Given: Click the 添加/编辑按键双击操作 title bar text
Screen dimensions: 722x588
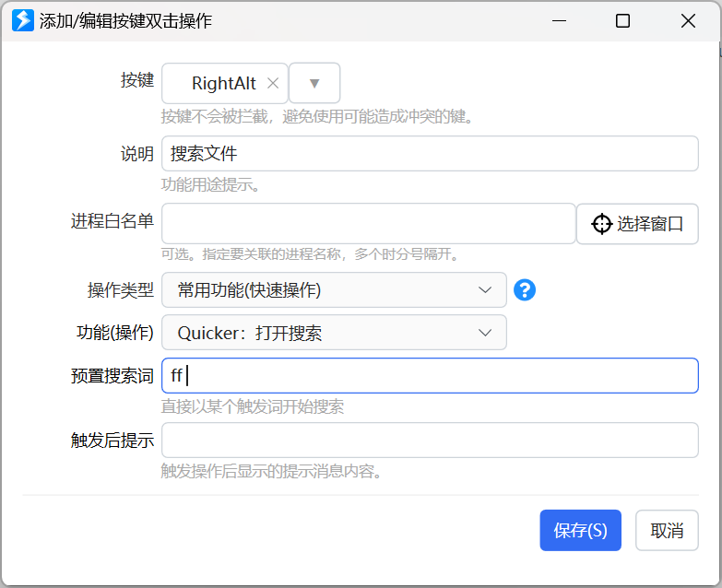Looking at the screenshot, I should pos(125,20).
